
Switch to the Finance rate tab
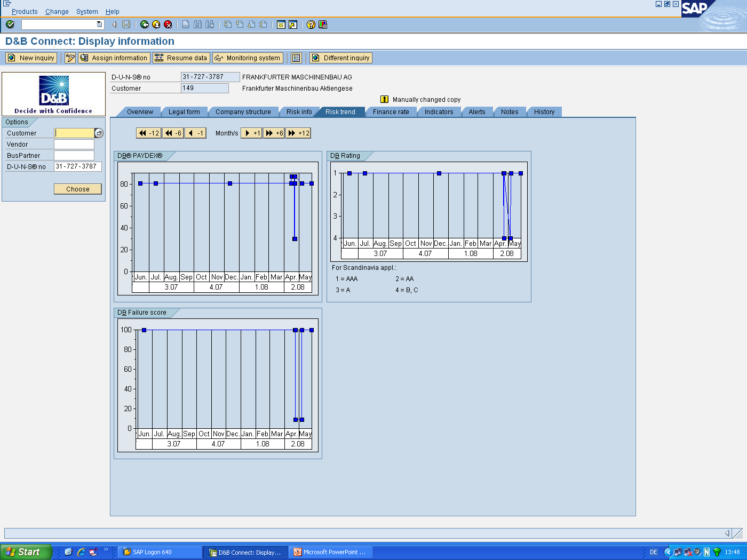point(391,112)
